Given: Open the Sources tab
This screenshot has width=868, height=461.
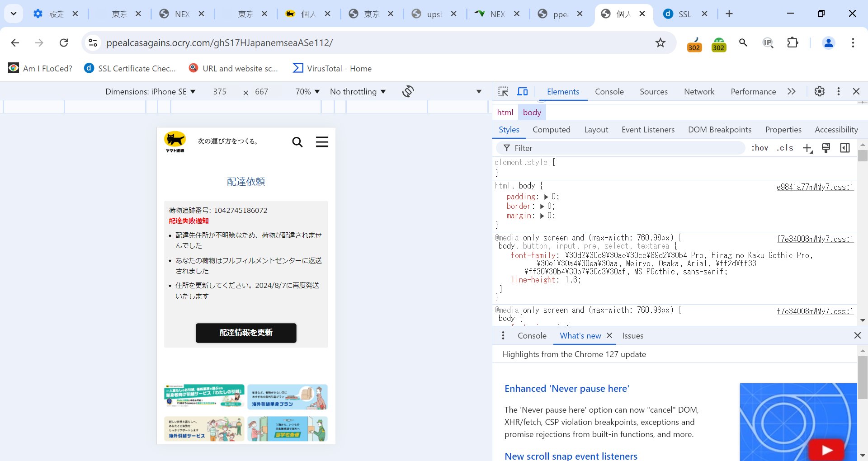Looking at the screenshot, I should [x=653, y=91].
